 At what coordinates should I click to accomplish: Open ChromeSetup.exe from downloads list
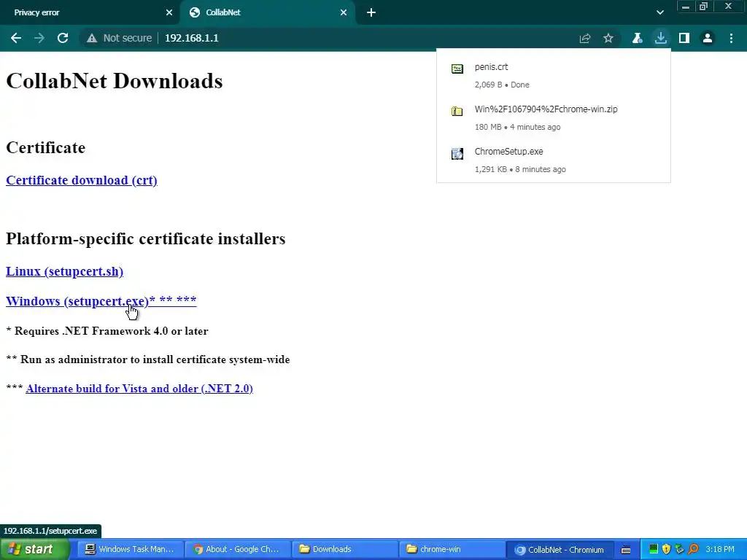pos(553,160)
